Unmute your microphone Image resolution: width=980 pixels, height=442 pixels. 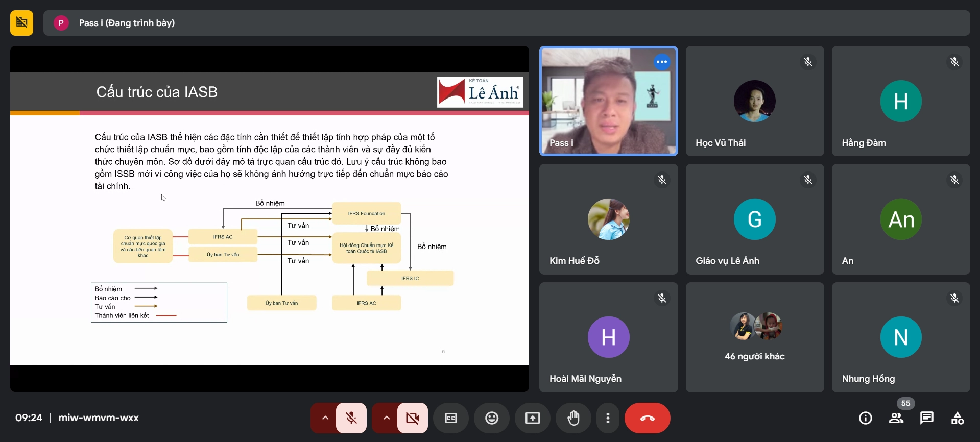click(x=351, y=418)
